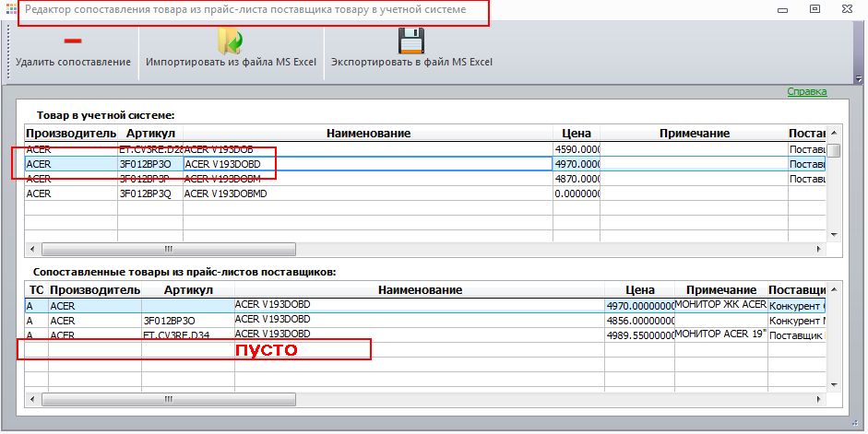Click lower table 'Цена' column header
The image size is (868, 434).
[x=640, y=289]
